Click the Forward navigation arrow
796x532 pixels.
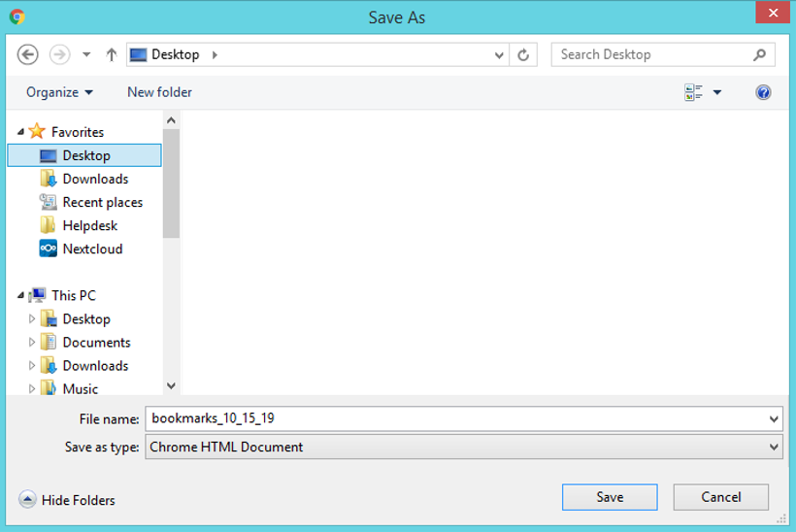59,54
